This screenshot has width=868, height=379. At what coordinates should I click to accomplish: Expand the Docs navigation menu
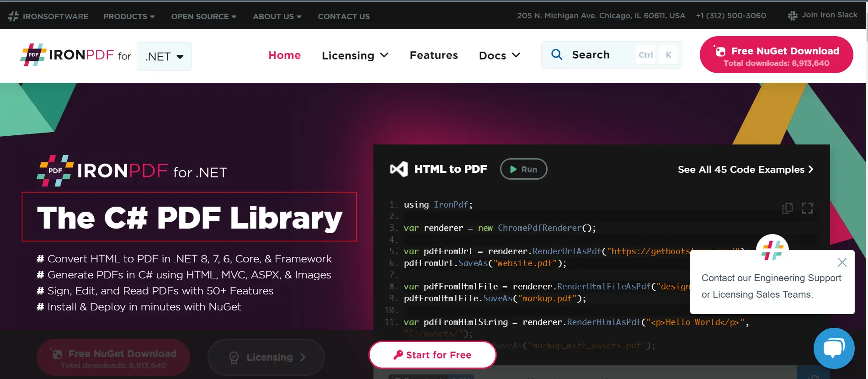click(x=499, y=55)
